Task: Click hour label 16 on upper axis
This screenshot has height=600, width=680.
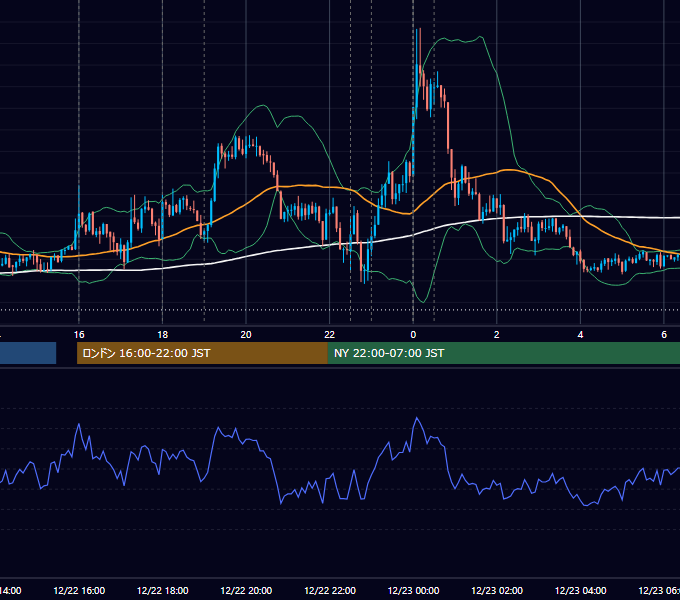Action: pyautogui.click(x=79, y=335)
